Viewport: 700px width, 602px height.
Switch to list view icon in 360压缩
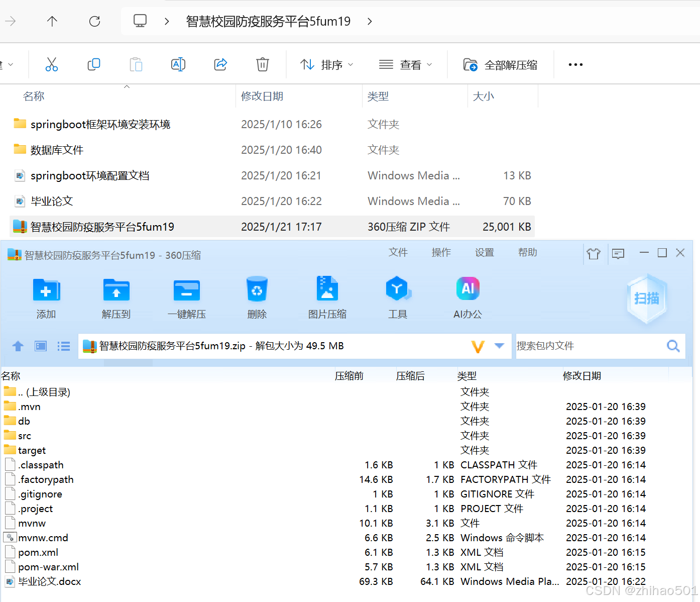point(64,346)
